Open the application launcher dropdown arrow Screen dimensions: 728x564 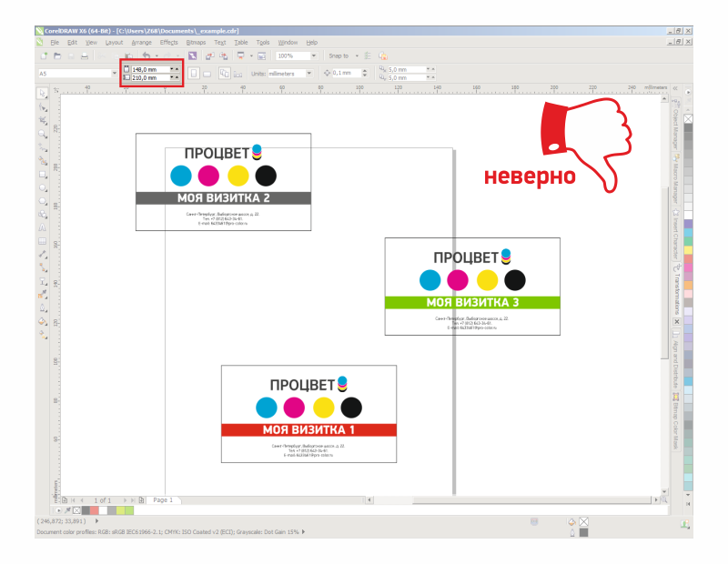(x=251, y=56)
